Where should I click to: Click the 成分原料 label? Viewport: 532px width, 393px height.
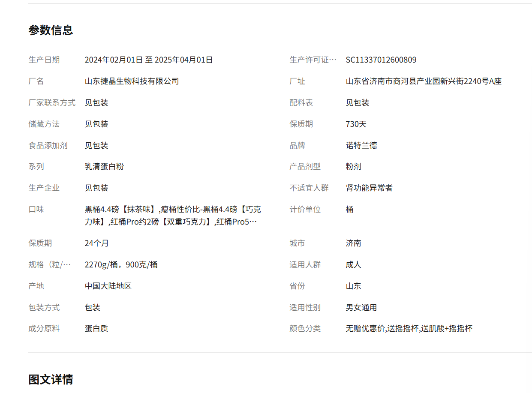44,329
